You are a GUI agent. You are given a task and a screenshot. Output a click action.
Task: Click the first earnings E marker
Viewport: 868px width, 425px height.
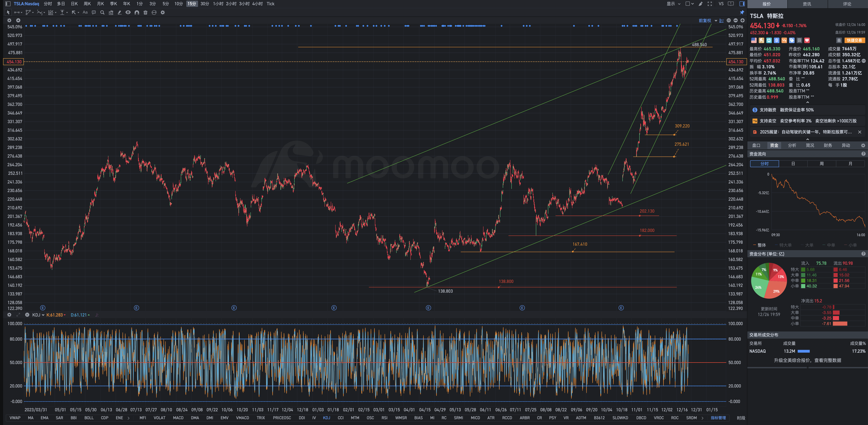click(x=42, y=308)
